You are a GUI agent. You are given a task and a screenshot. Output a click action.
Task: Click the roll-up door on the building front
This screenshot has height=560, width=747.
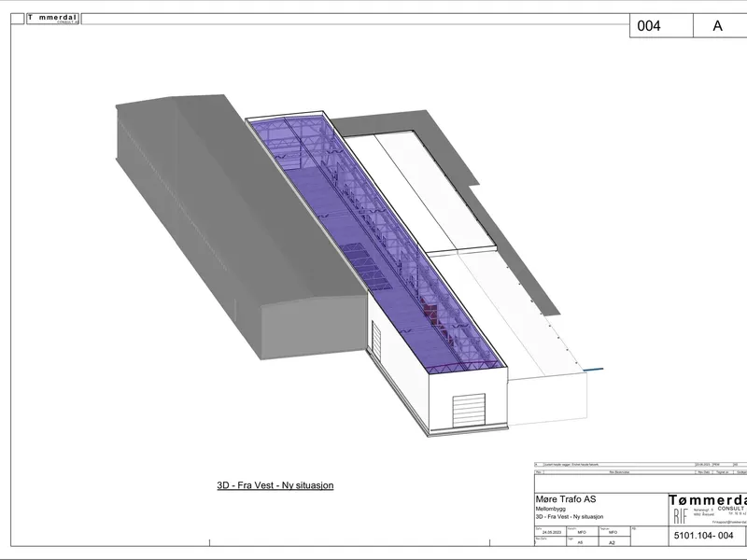click(x=469, y=410)
